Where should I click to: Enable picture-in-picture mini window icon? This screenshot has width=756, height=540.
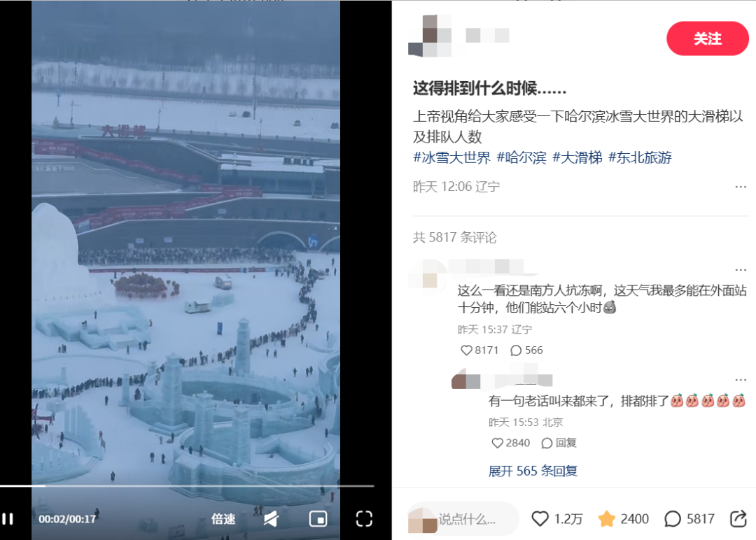point(318,519)
